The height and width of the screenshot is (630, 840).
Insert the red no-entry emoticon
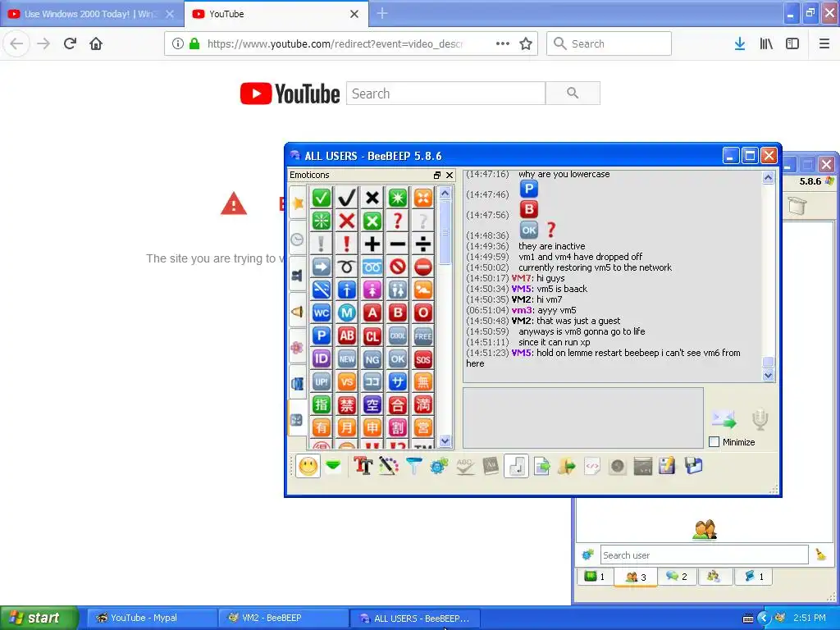coord(422,267)
